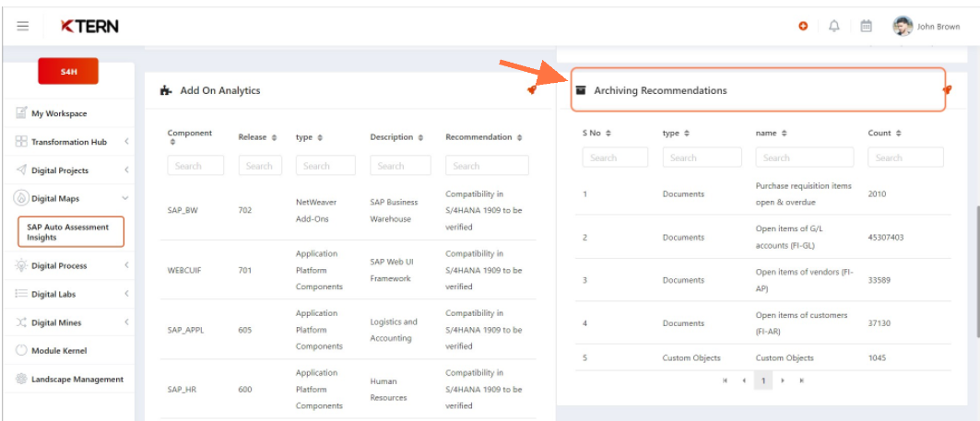Click the Add On Analytics puzzle icon
The image size is (980, 421).
166,90
